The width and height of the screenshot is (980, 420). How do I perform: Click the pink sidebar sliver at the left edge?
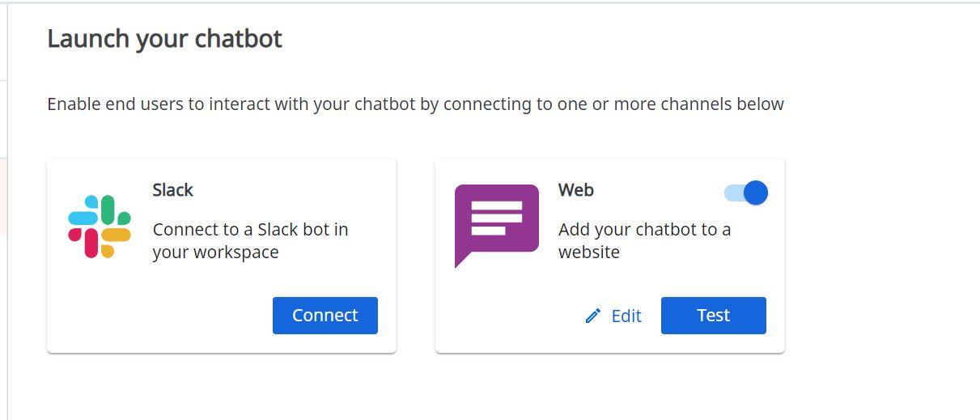[x=3, y=197]
